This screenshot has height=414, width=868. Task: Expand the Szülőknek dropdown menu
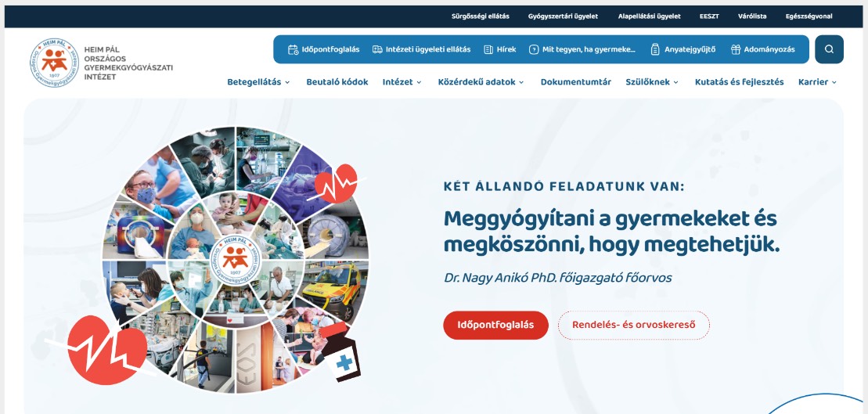652,82
